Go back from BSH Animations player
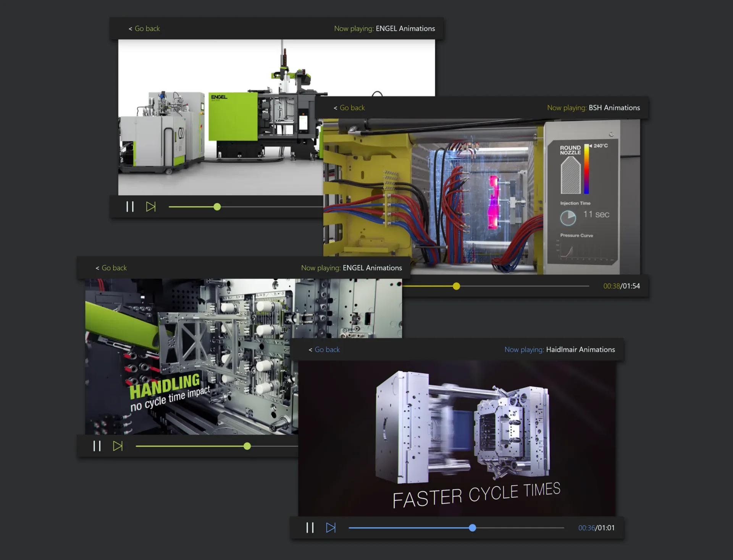Viewport: 733px width, 560px height. pyautogui.click(x=349, y=108)
